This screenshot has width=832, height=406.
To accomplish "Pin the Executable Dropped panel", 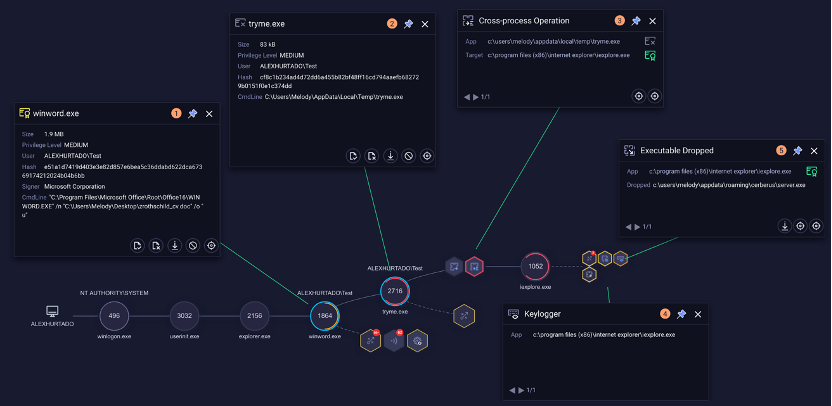I will (x=797, y=151).
